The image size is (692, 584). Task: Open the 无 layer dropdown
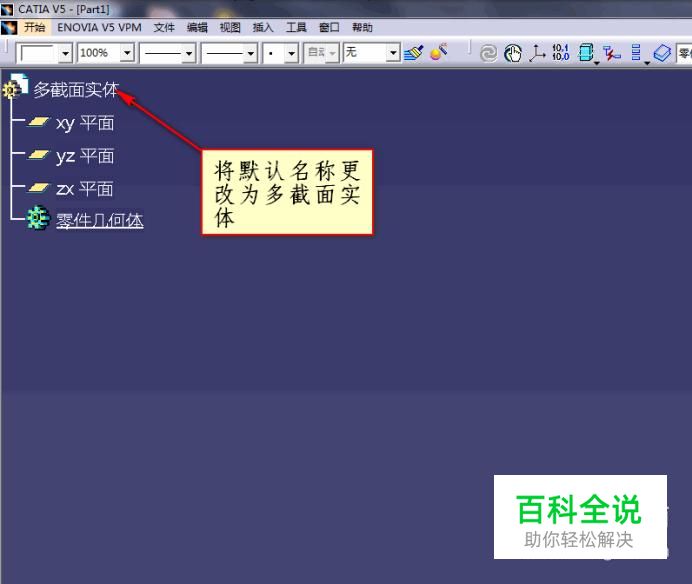(393, 53)
